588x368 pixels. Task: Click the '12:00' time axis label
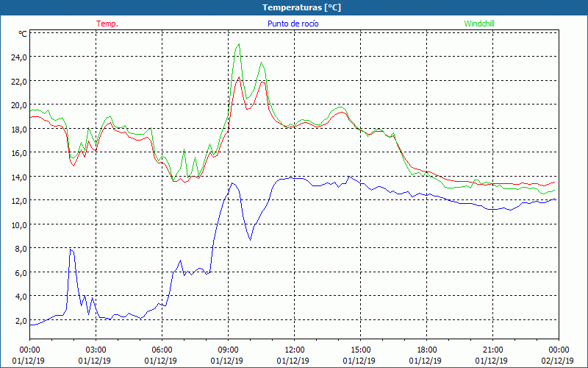pyautogui.click(x=295, y=350)
